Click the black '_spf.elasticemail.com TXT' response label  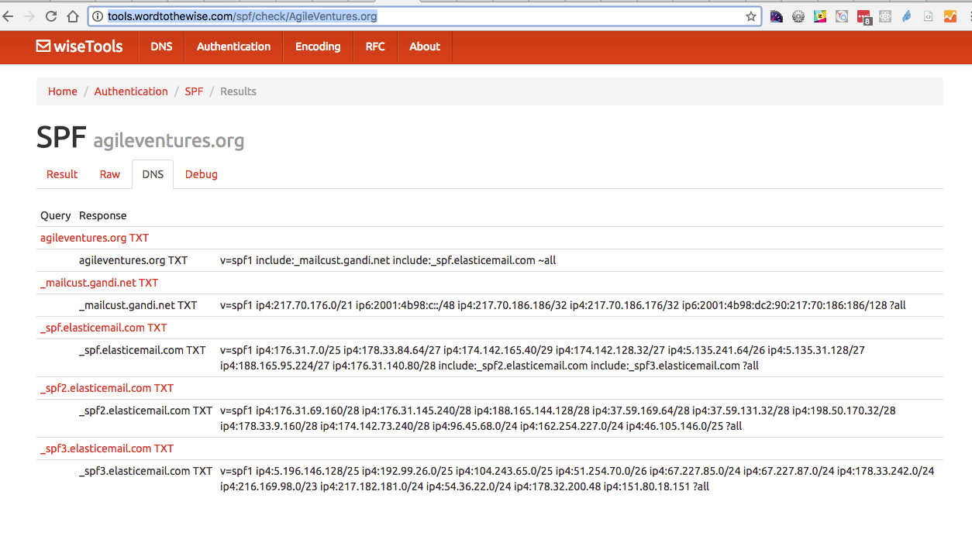pos(143,350)
